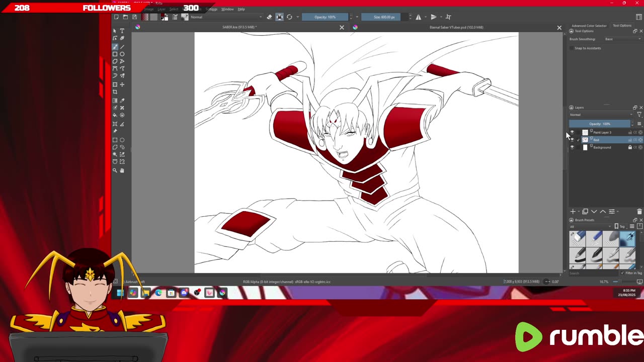Open the Windows Start button
Viewport: 644px width, 362px height.
pyautogui.click(x=120, y=293)
